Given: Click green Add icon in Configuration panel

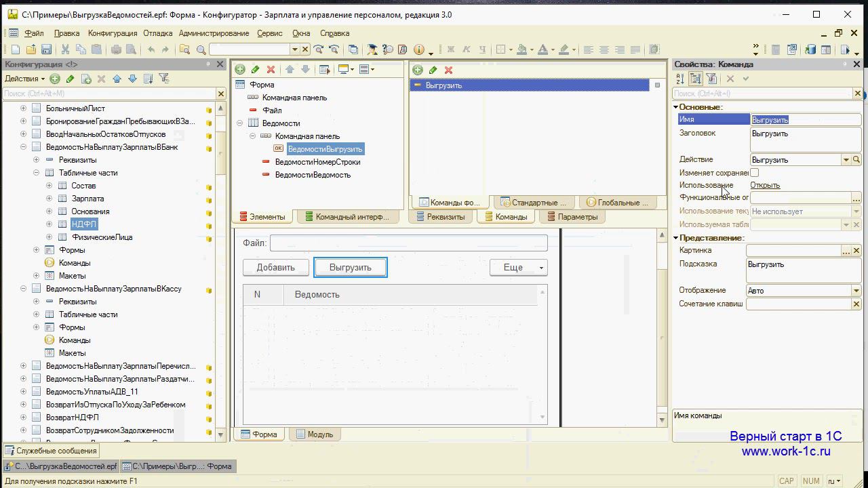Looking at the screenshot, I should pyautogui.click(x=55, y=79).
